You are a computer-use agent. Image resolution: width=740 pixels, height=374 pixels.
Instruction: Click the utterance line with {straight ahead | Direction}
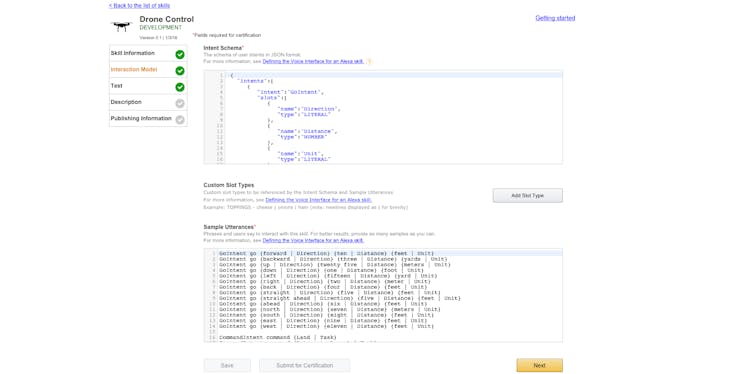(339, 298)
